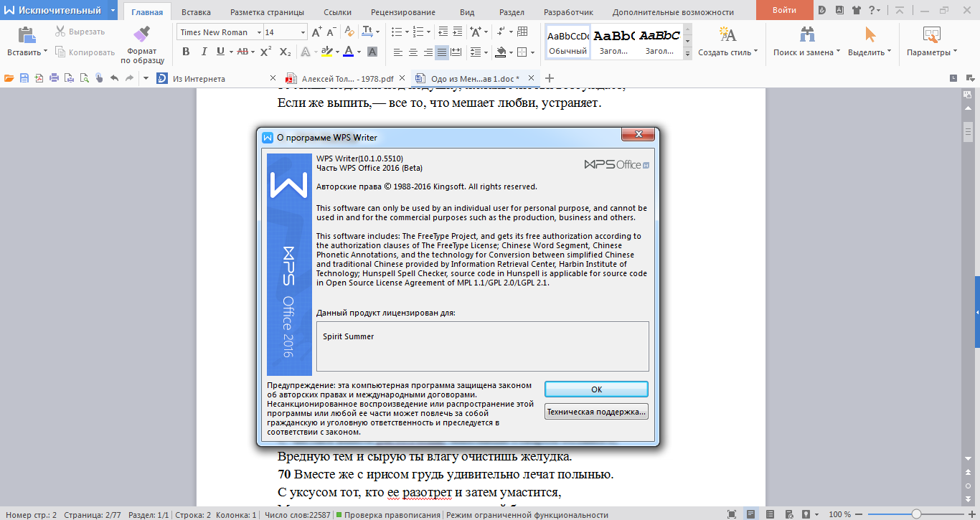
Task: Open the bullets list dropdown
Action: (407, 32)
